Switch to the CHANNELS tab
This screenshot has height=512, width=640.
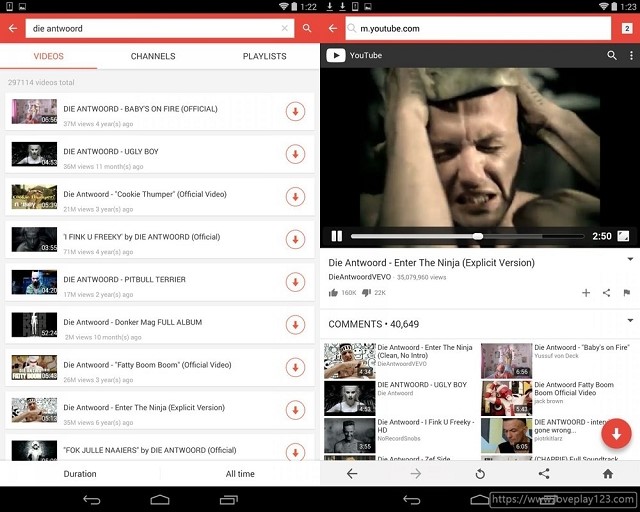pos(153,56)
